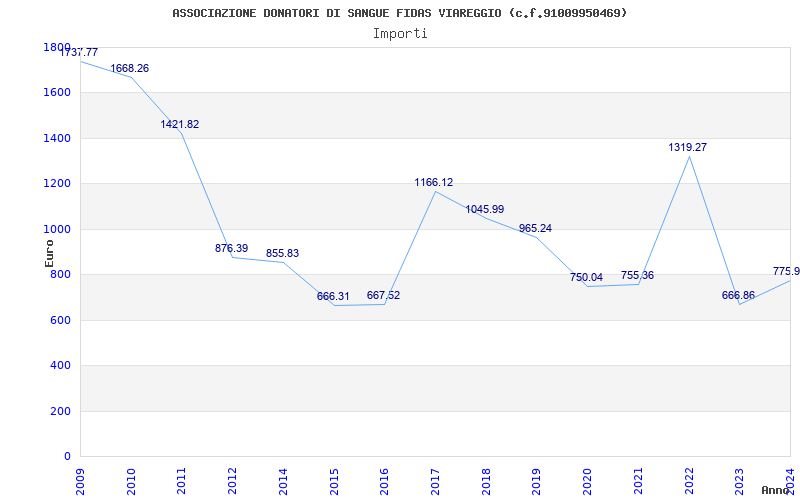Click the y-axis value 1400
Screen dimensions: 800x500
[x=57, y=138]
